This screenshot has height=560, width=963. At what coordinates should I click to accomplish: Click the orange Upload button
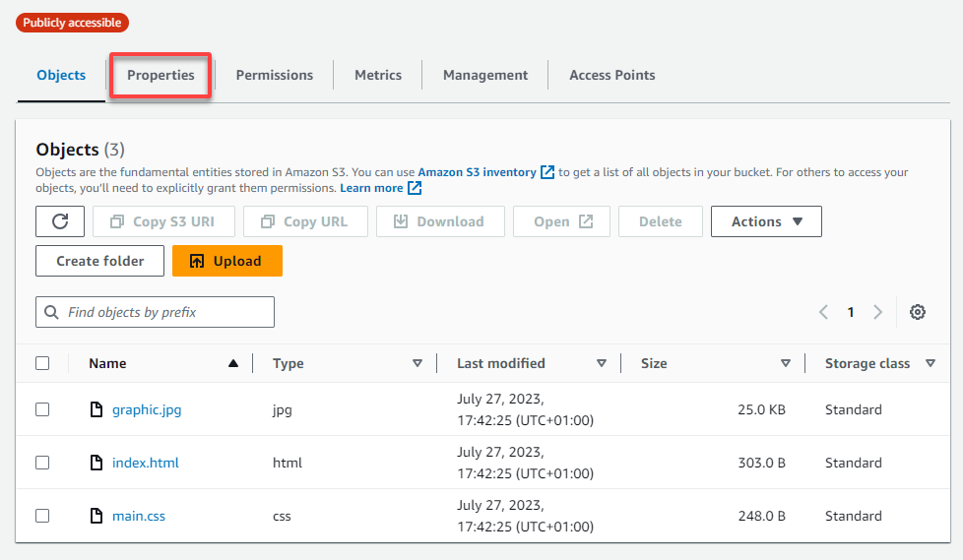(227, 261)
